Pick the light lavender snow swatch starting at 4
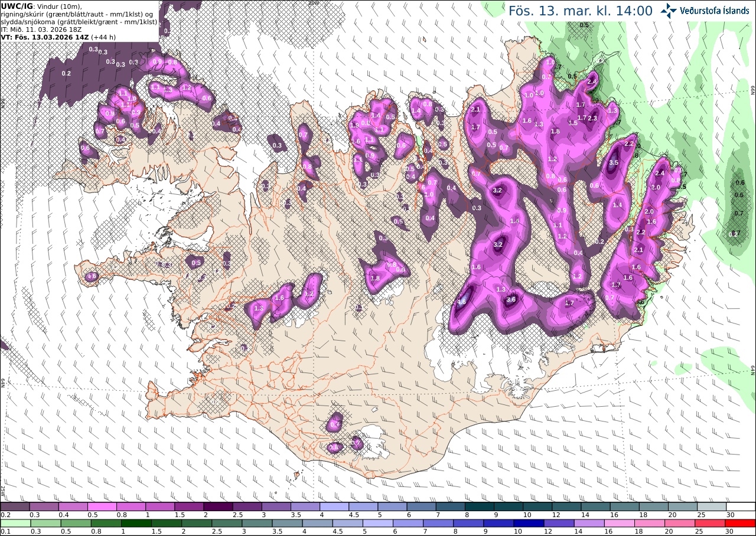The image size is (756, 536). click(334, 506)
